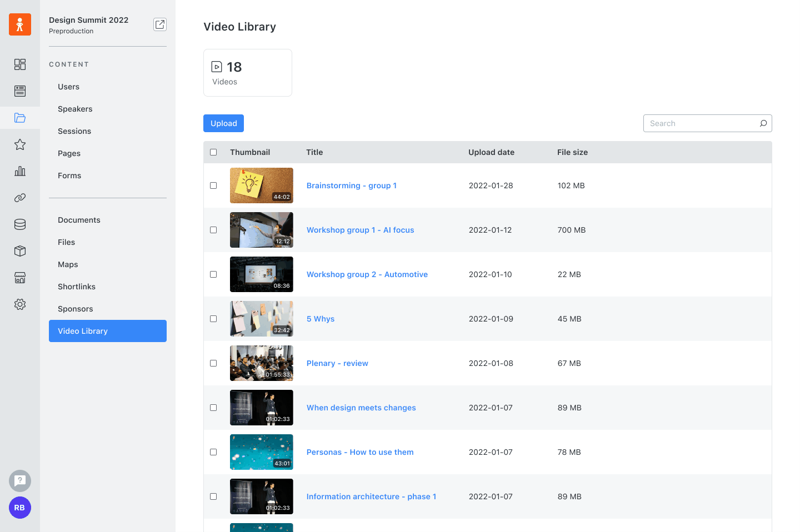
Task: Open Personas - How to use them link
Action: (x=360, y=452)
